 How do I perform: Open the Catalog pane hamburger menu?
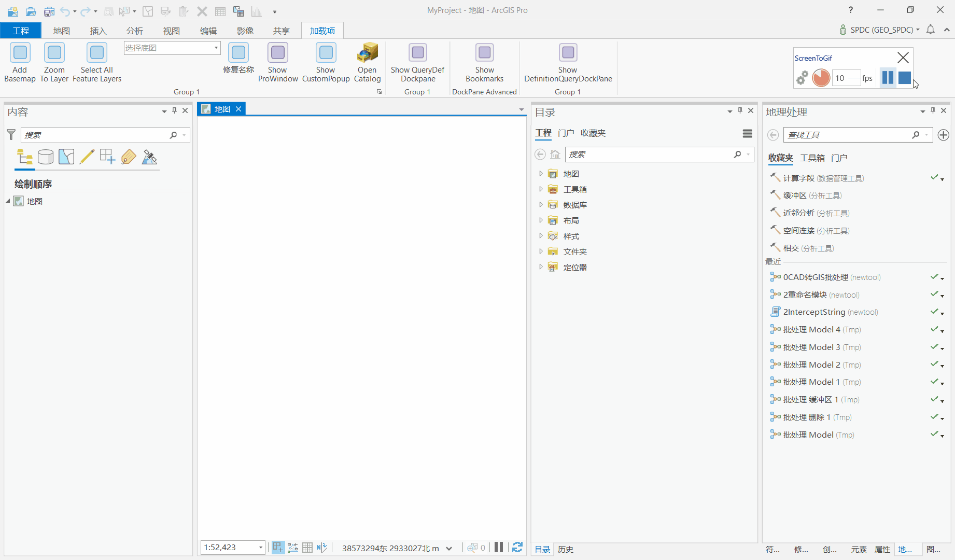pos(747,134)
